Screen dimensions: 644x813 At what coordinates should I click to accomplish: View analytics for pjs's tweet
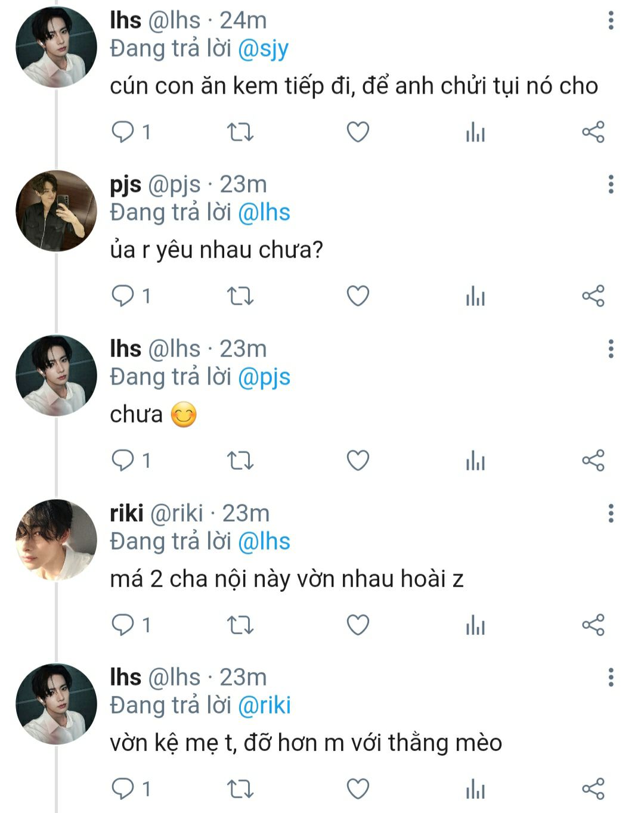pos(475,296)
